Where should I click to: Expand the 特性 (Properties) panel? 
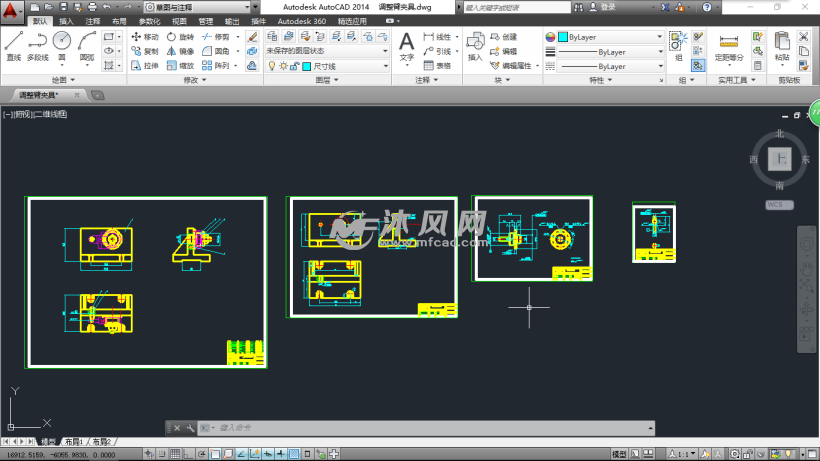pos(600,80)
